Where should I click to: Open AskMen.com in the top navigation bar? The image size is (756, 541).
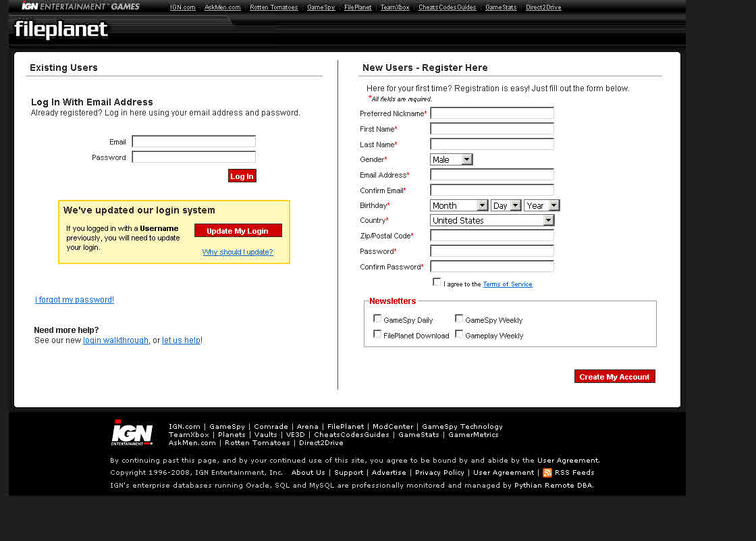[x=222, y=7]
